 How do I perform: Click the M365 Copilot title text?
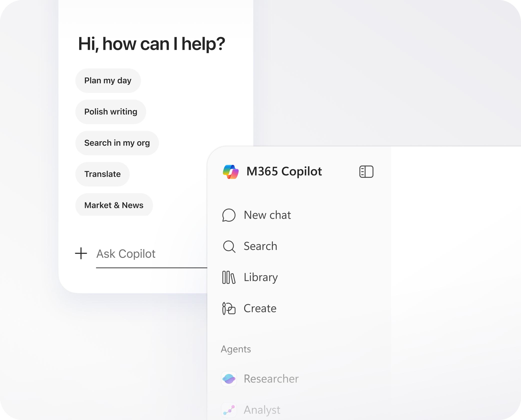(x=284, y=171)
